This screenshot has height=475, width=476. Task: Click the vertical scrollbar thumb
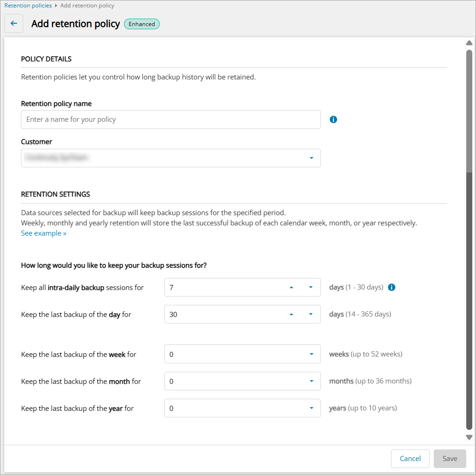coord(469,112)
